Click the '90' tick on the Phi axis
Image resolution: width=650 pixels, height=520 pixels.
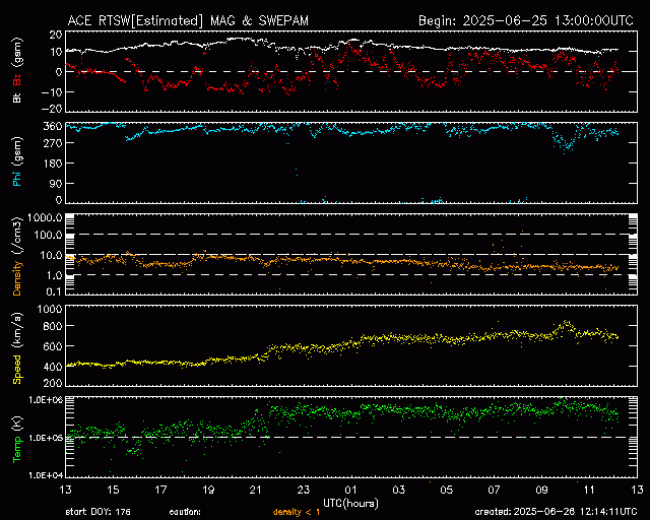click(x=56, y=184)
